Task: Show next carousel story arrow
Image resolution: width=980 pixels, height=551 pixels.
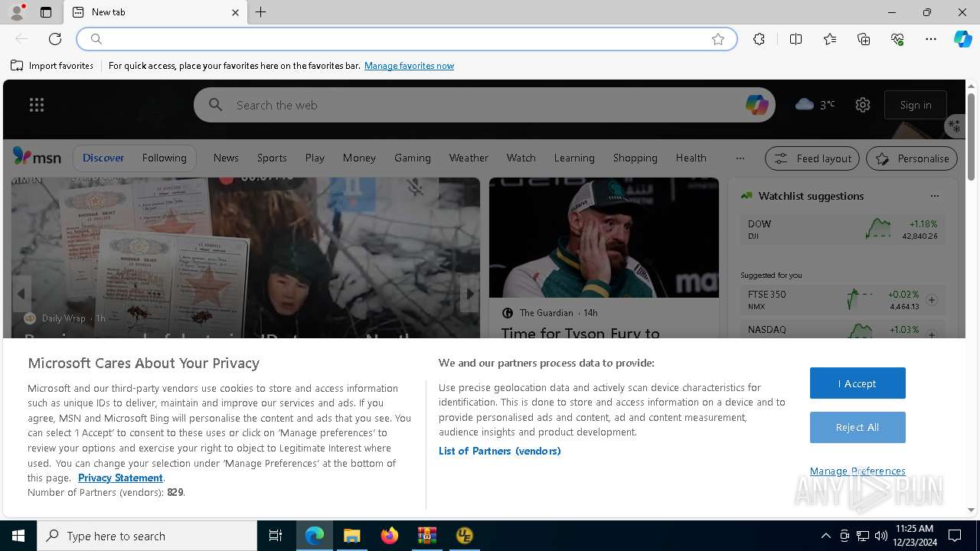Action: coord(469,294)
